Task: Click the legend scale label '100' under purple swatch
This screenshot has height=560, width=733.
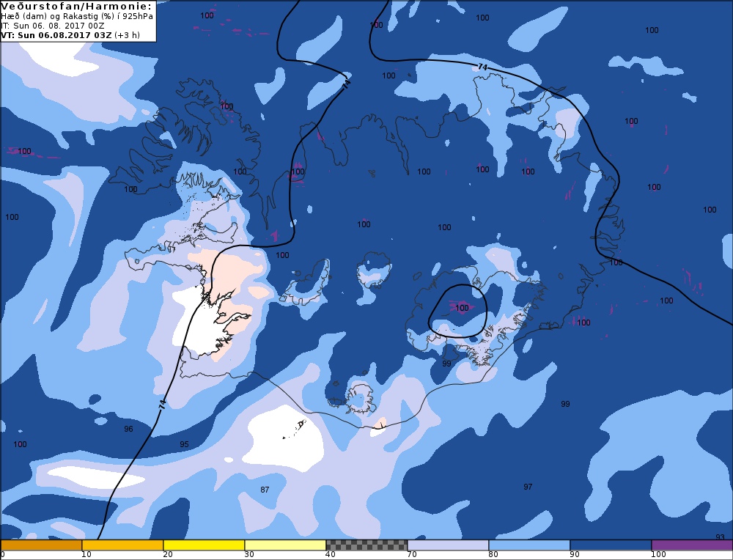Action: pyautogui.click(x=658, y=555)
